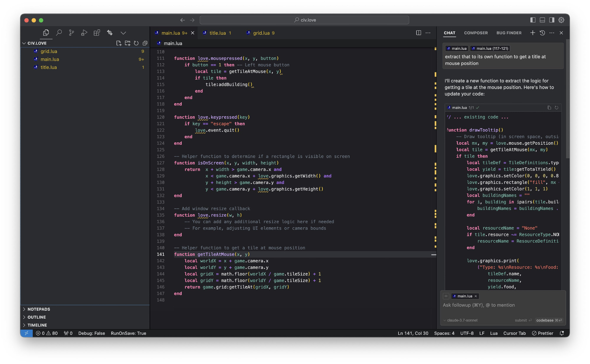
Task: Change line ending LF
Action: 482,333
